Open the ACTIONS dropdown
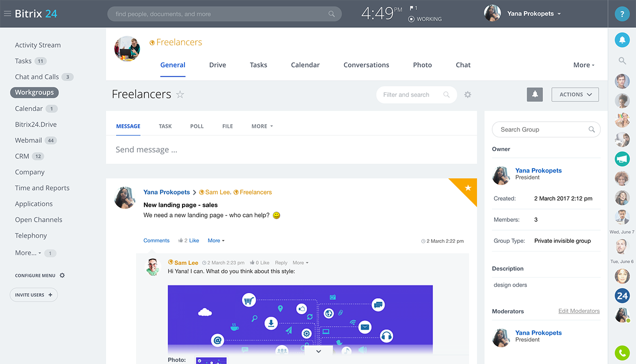This screenshot has width=636, height=364. click(x=575, y=95)
